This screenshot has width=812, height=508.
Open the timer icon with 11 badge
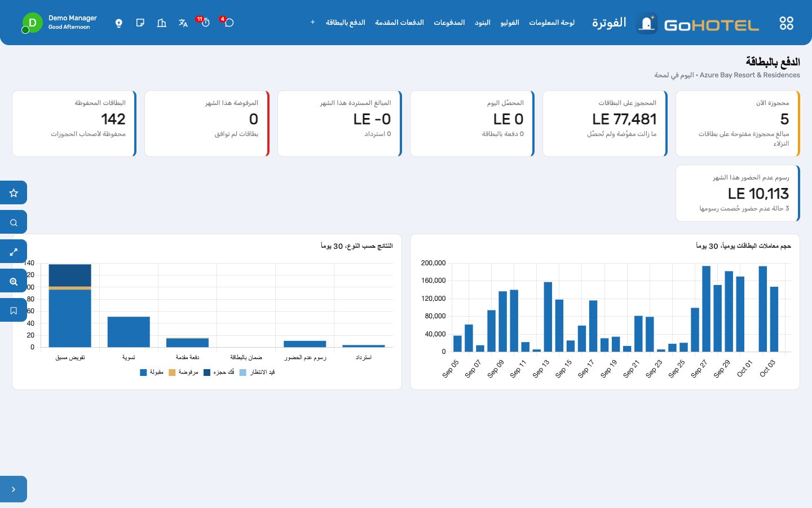coord(205,23)
